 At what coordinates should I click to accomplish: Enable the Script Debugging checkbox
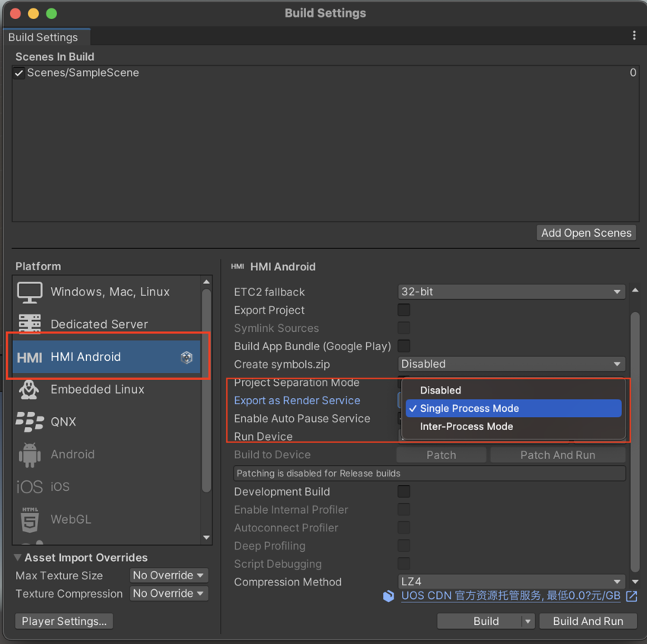point(403,564)
